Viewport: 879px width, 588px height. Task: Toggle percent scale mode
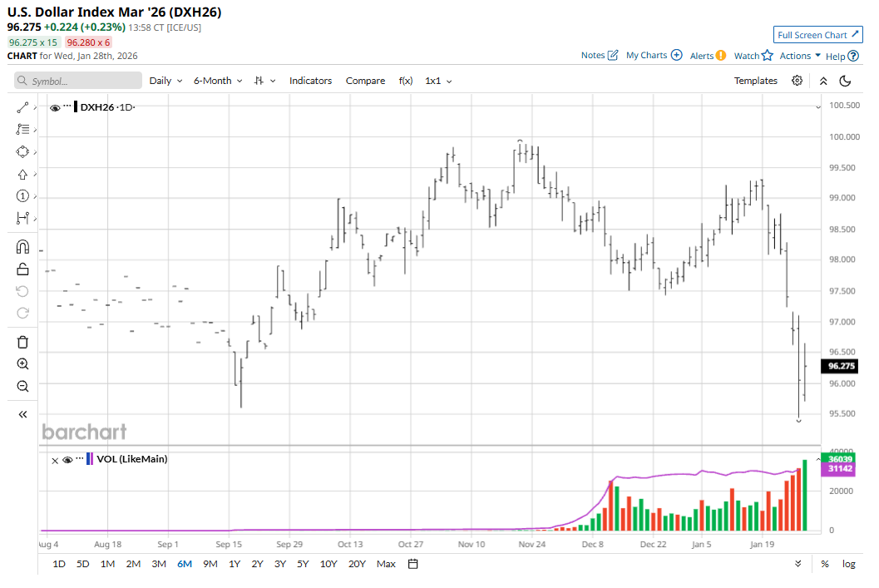coord(825,564)
